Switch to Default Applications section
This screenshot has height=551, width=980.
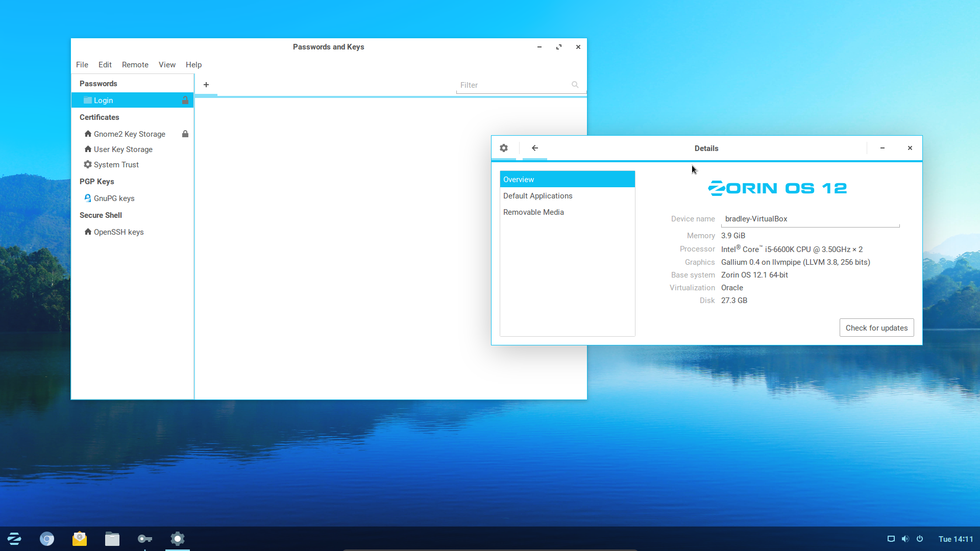click(x=538, y=196)
